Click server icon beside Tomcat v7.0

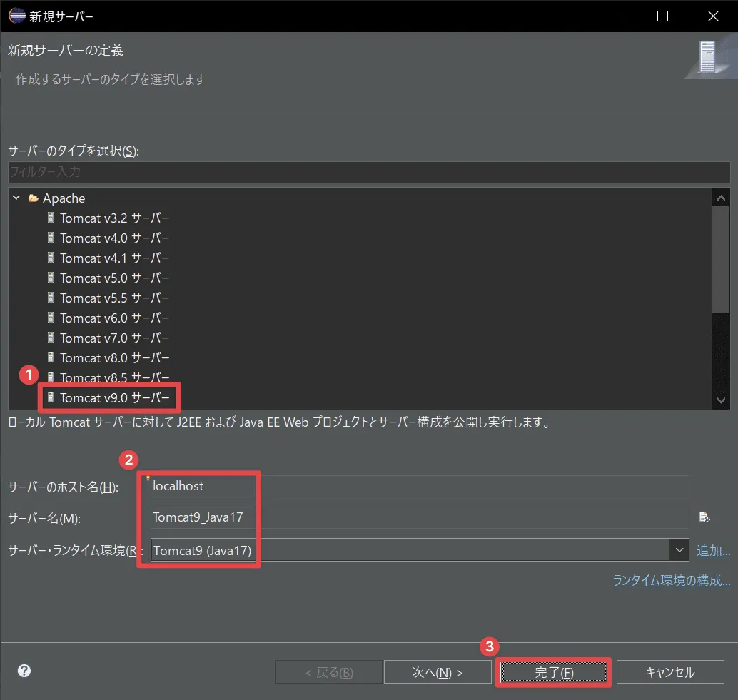point(51,338)
